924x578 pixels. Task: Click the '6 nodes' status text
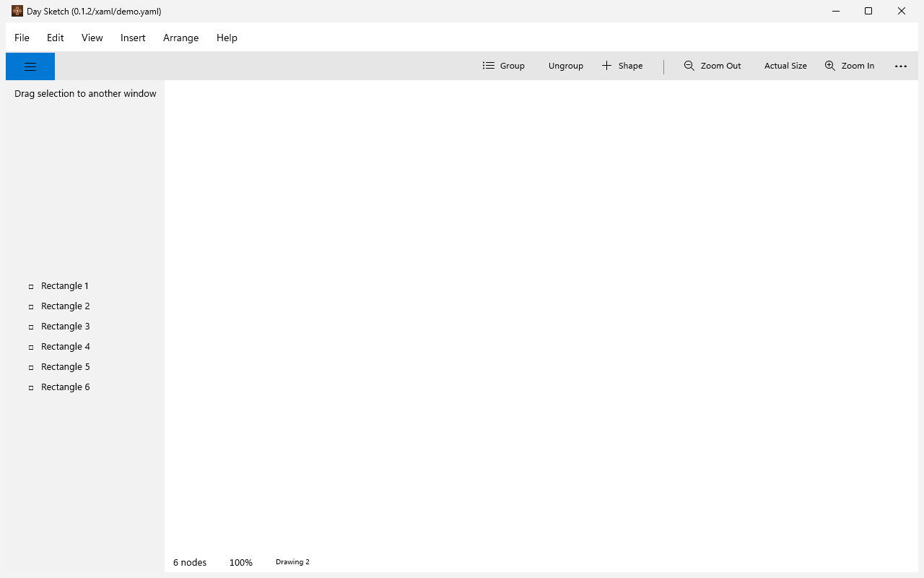click(x=190, y=562)
